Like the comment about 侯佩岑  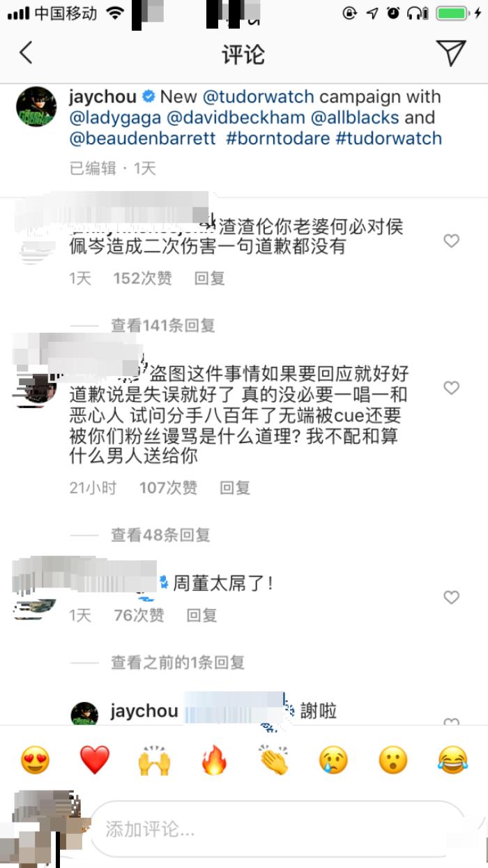452,241
